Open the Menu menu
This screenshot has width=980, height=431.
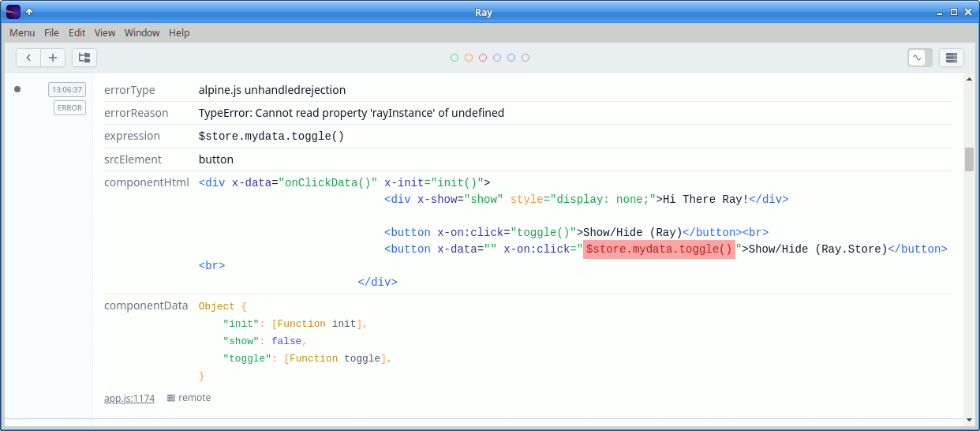[22, 32]
